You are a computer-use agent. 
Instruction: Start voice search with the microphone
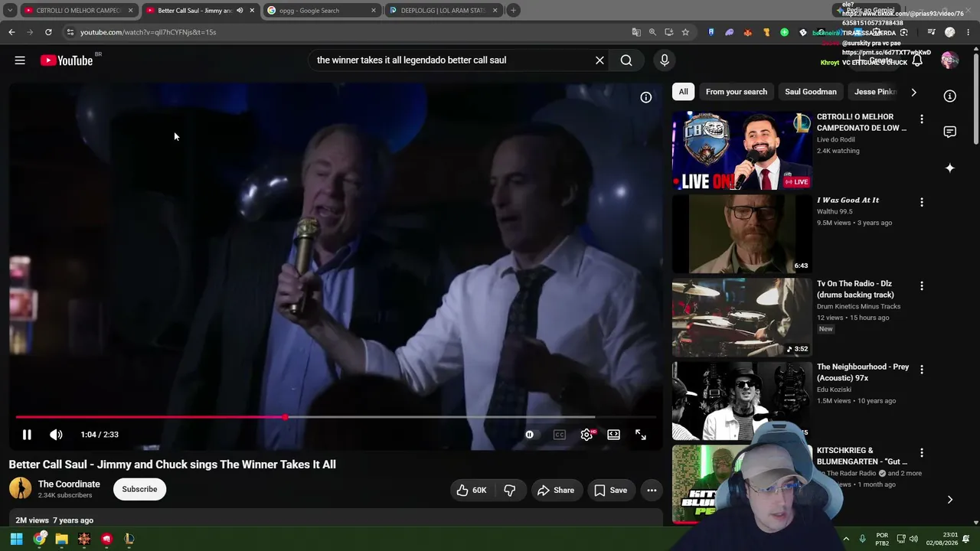pos(665,60)
